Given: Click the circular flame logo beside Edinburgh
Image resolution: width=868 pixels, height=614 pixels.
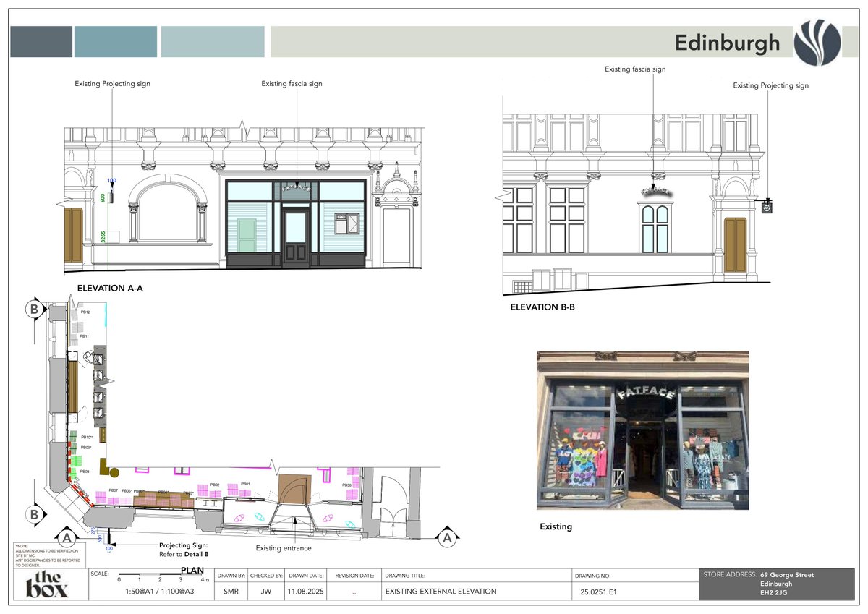Looking at the screenshot, I should point(817,42).
